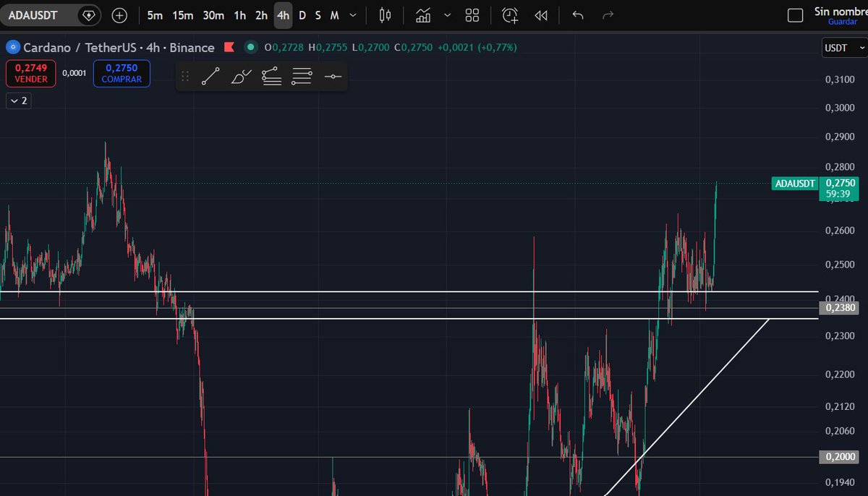This screenshot has width=868, height=496.
Task: Click the 0,2200 price scale tick
Action: pyautogui.click(x=839, y=375)
